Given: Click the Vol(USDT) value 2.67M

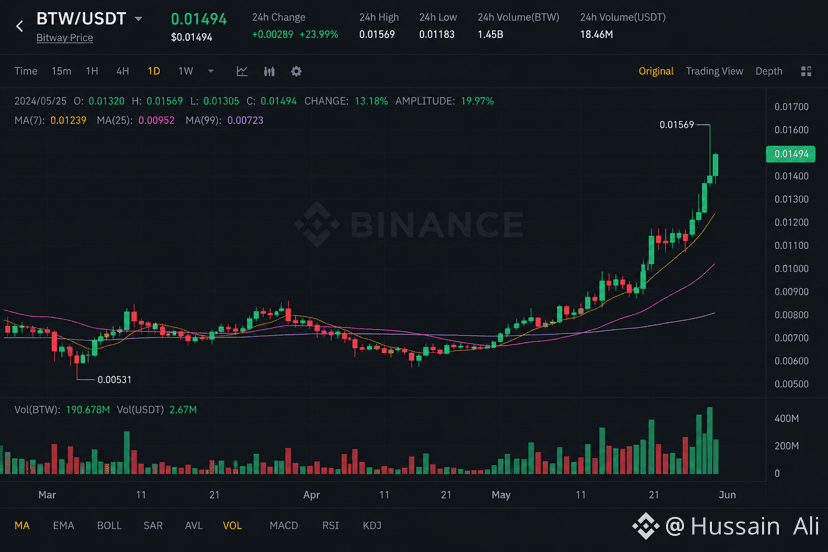Looking at the screenshot, I should [183, 409].
